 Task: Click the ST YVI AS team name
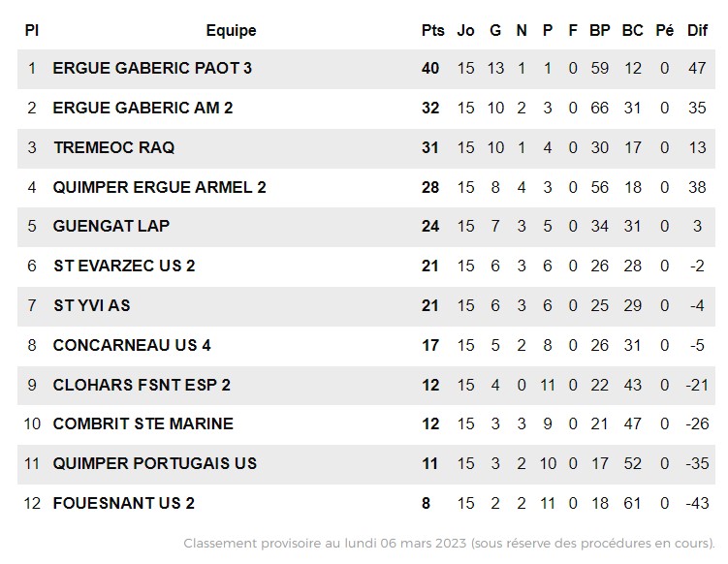click(x=92, y=305)
